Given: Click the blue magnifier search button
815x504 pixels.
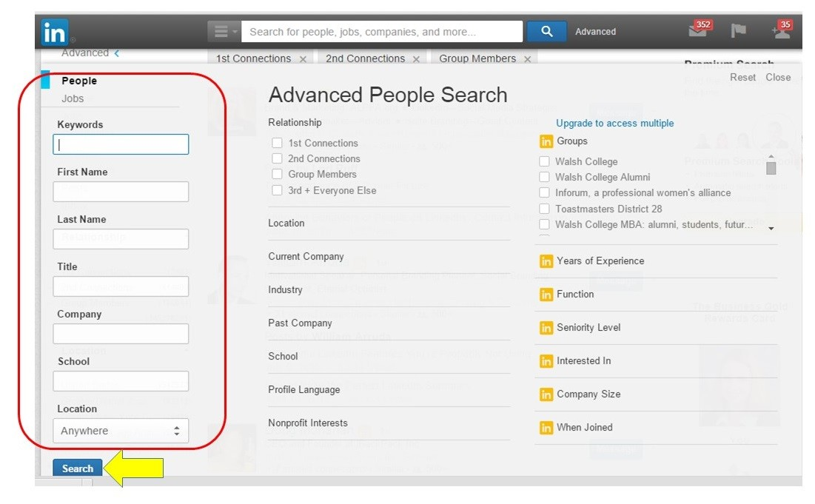Looking at the screenshot, I should point(546,31).
